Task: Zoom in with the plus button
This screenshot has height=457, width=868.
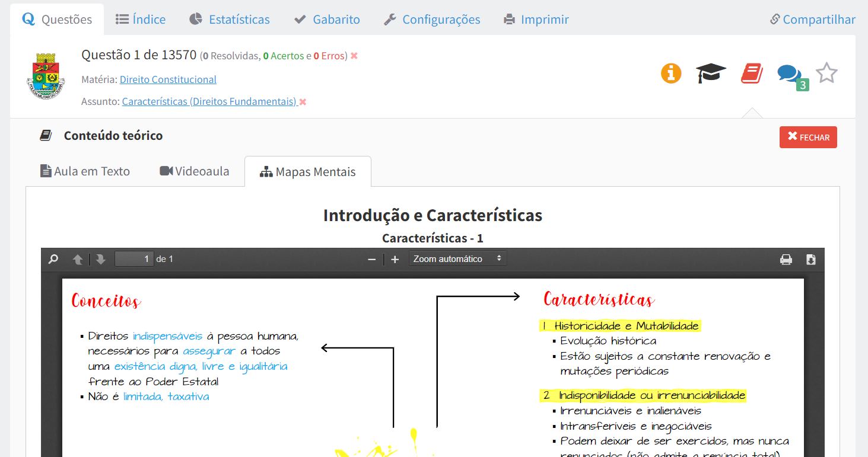Action: pos(395,259)
